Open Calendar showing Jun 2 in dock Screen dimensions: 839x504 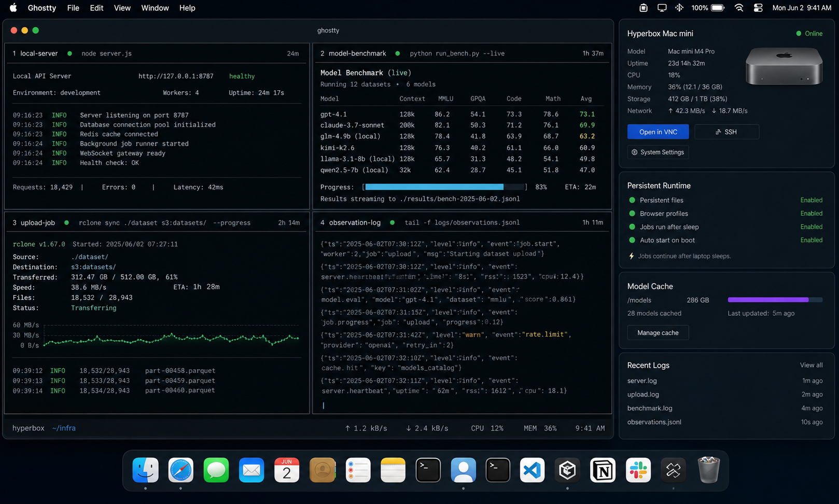(287, 470)
